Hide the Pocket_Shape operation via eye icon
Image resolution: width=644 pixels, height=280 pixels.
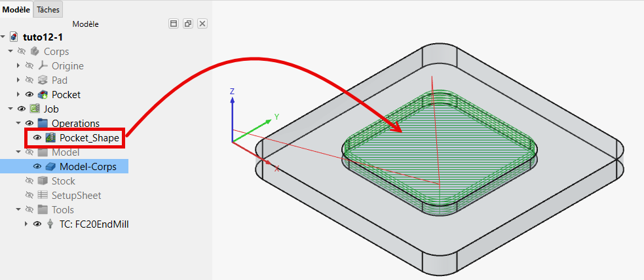37,137
